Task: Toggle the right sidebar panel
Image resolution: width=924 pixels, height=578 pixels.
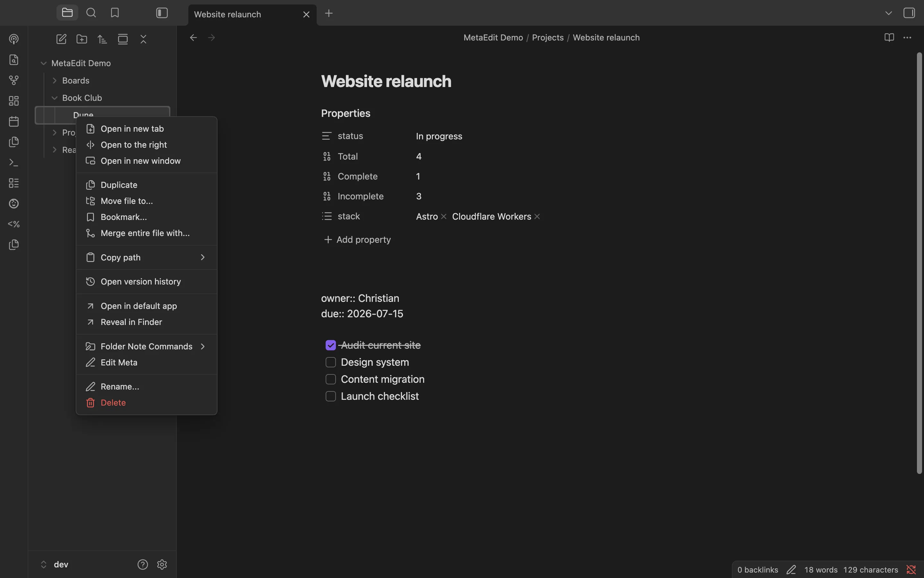Action: 909,13
